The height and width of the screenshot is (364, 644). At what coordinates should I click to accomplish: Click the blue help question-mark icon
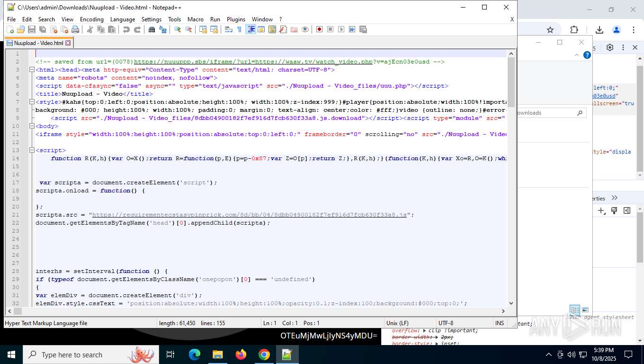point(587,55)
